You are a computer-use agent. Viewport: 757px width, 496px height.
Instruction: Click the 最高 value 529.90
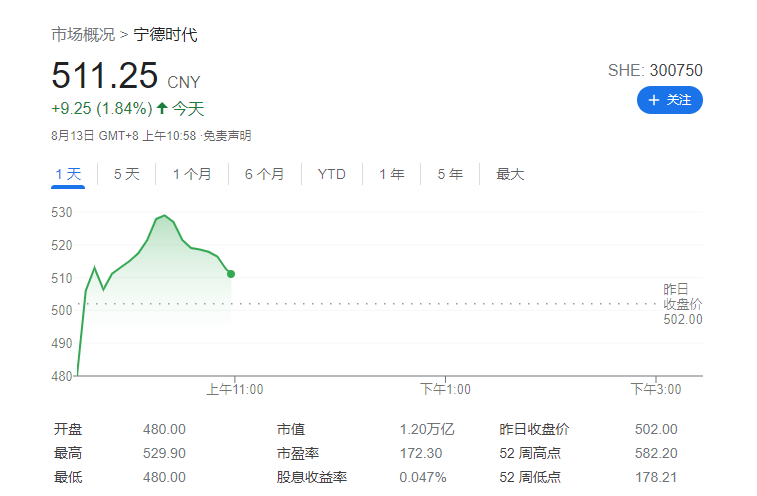(x=164, y=453)
